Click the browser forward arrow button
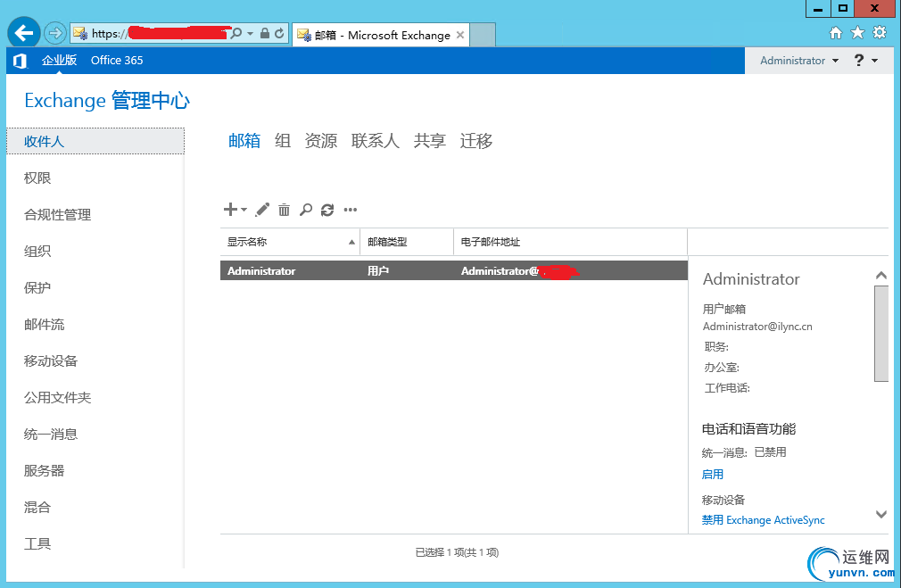 55,33
